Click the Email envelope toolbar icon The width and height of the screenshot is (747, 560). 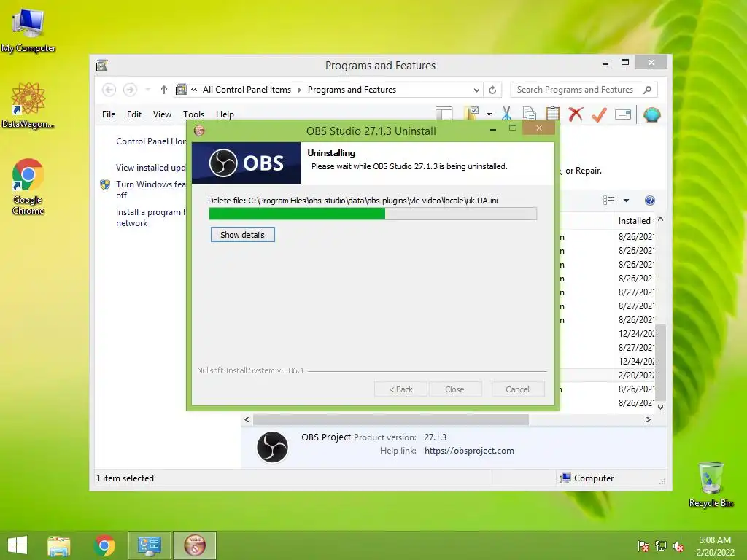(623, 114)
